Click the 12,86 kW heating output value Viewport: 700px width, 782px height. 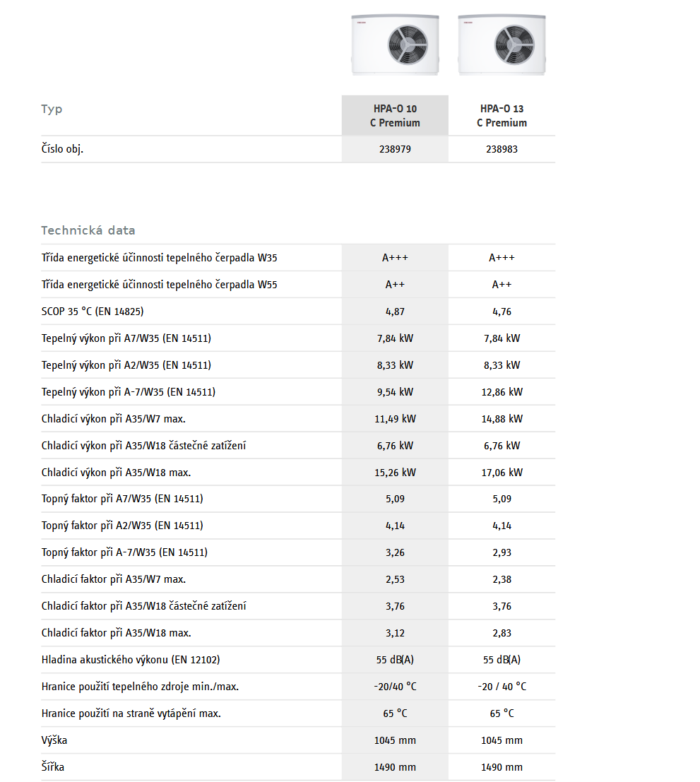click(502, 392)
